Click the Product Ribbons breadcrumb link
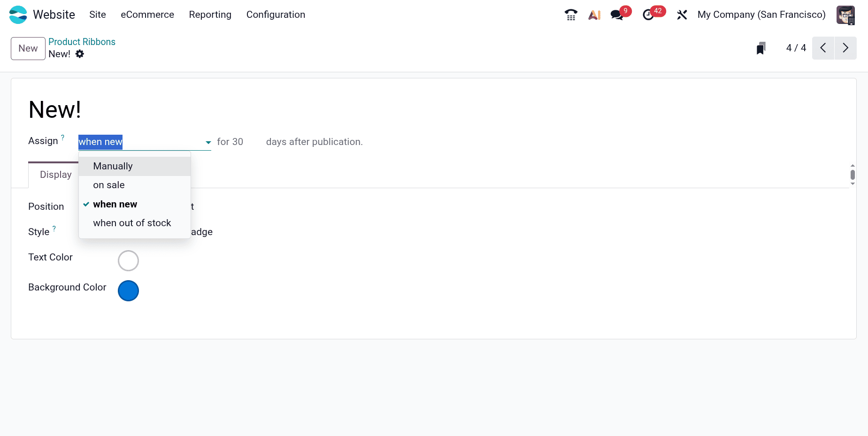The image size is (868, 436). 82,42
